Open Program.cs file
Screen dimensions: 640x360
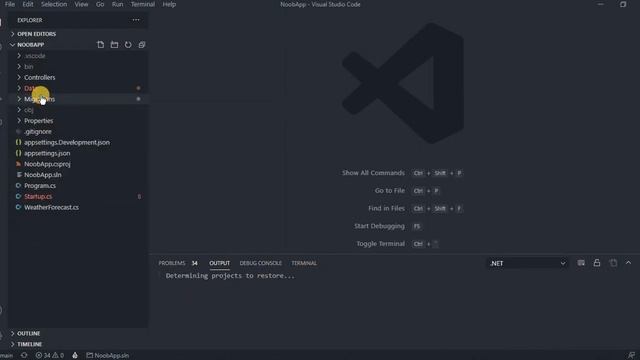78,186
